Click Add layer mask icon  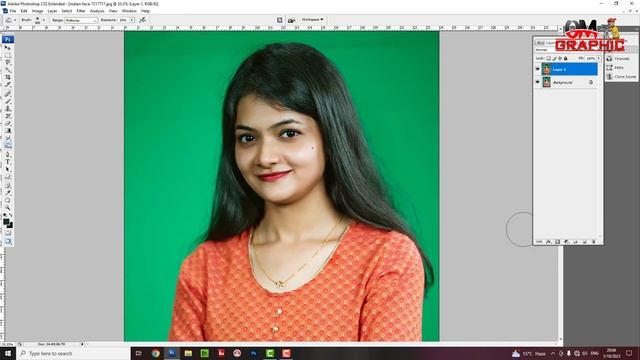pos(557,242)
